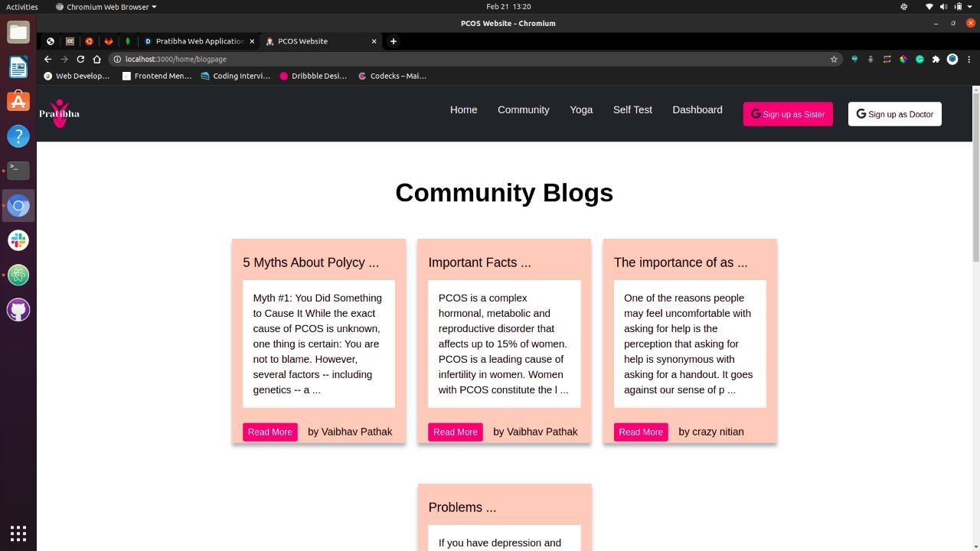Click the Pratibha logo in the navbar
This screenshot has width=980, height=551.
pyautogui.click(x=59, y=114)
